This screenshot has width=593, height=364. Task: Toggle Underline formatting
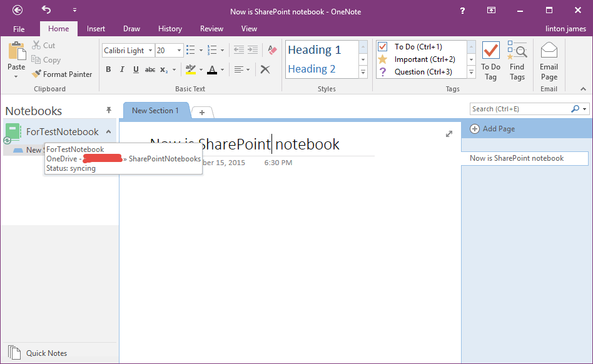pos(136,69)
